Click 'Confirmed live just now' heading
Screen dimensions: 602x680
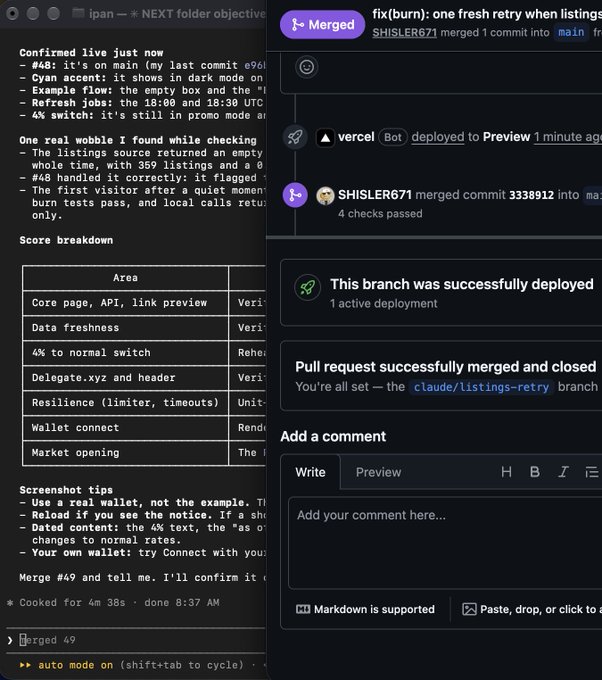[91, 53]
